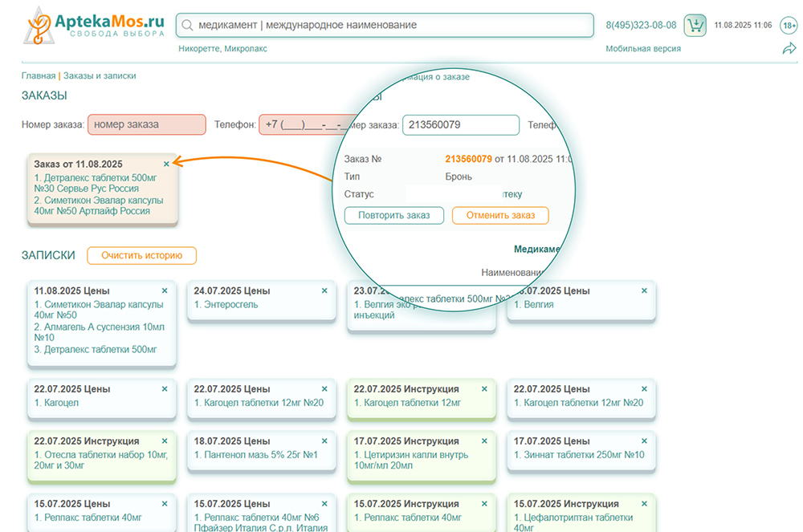Click Повторить заказ button
Screen dimensions: 803x532
pos(393,215)
